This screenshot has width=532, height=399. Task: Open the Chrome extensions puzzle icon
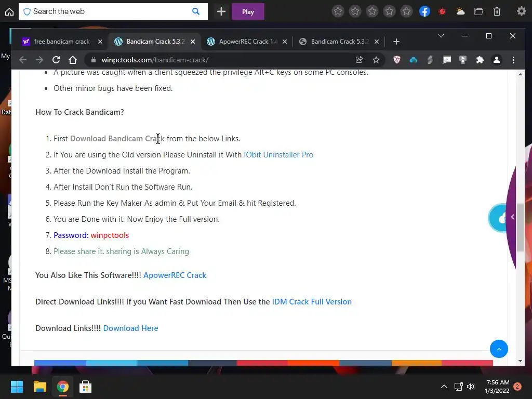click(x=480, y=60)
